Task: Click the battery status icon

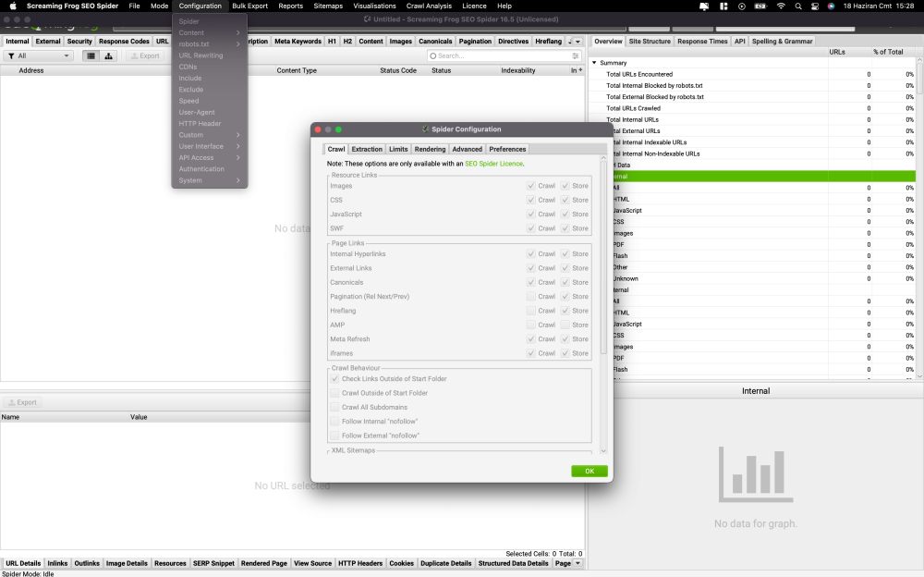Action: (x=760, y=6)
